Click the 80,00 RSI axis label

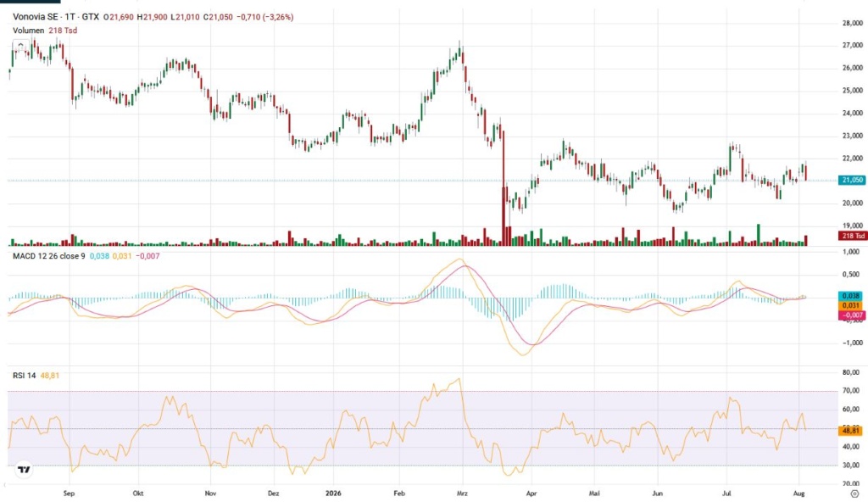click(851, 373)
